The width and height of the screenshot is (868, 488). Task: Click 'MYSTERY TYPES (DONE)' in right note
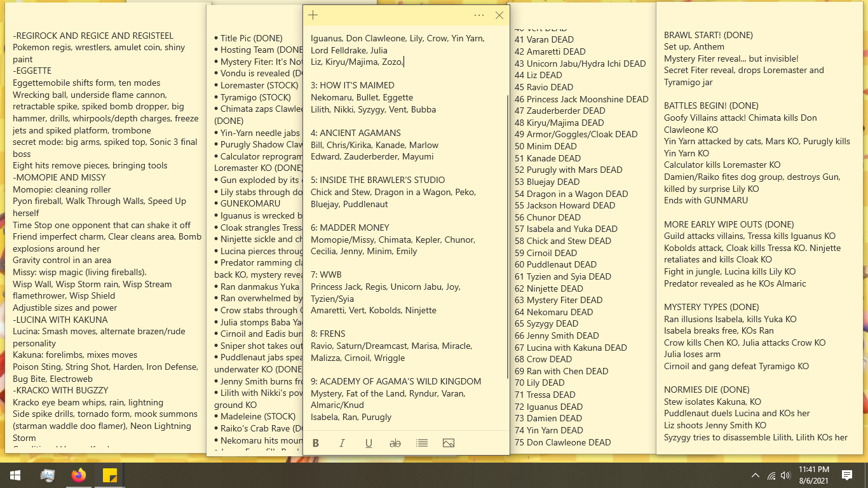[x=711, y=307]
